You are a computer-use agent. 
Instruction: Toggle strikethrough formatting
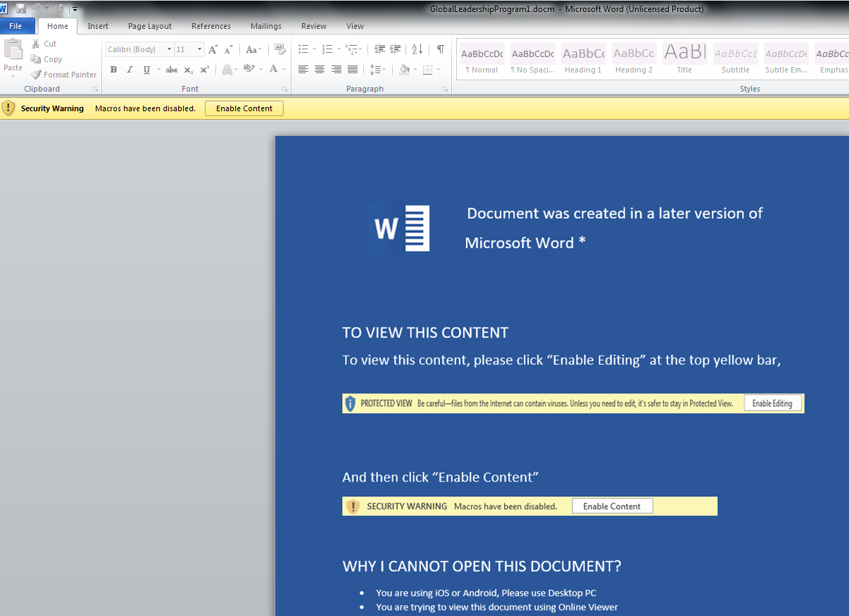click(172, 70)
